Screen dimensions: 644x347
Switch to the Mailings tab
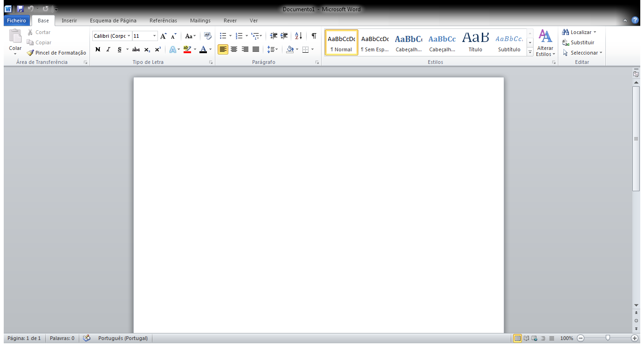click(x=200, y=21)
